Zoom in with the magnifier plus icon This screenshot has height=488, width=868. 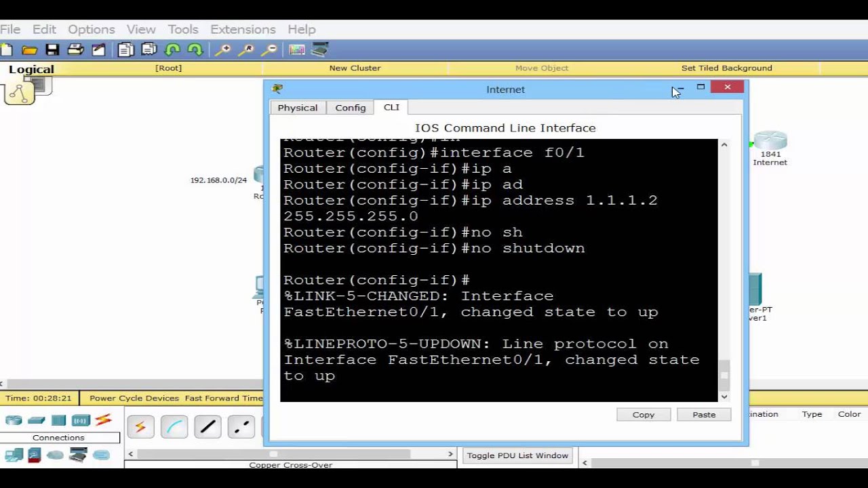pos(222,49)
